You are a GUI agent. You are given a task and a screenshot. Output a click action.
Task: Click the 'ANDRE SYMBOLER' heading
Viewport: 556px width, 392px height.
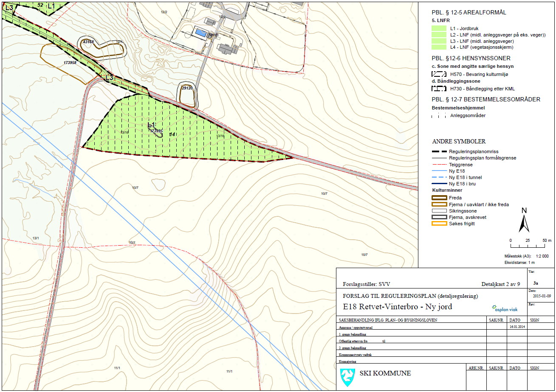pos(459,141)
